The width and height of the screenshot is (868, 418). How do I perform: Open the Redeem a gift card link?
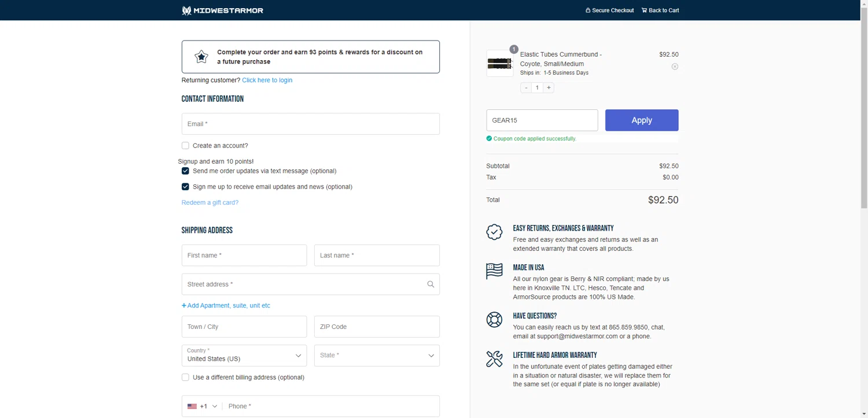click(x=210, y=203)
